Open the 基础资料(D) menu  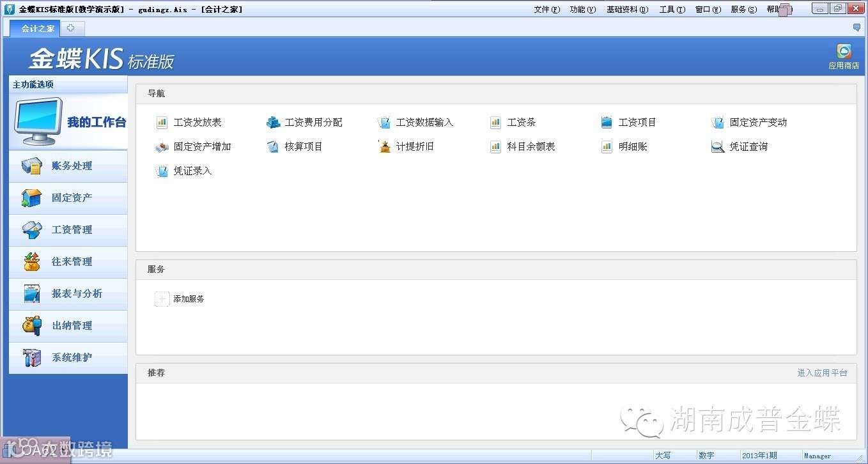(627, 10)
